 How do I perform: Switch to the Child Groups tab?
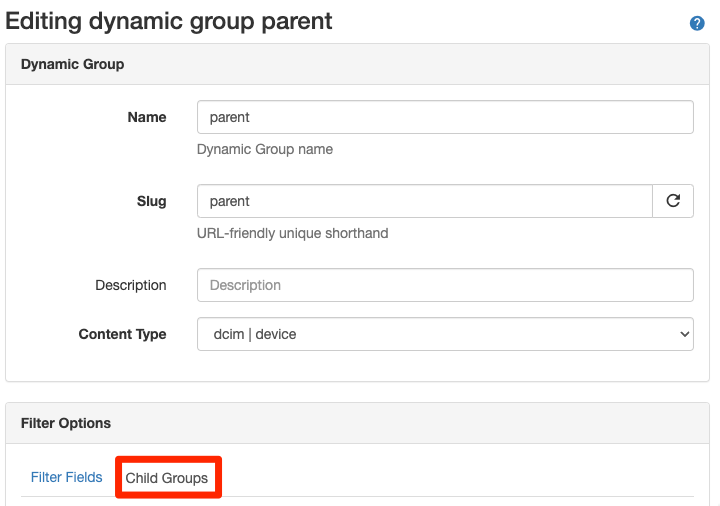coord(167,478)
